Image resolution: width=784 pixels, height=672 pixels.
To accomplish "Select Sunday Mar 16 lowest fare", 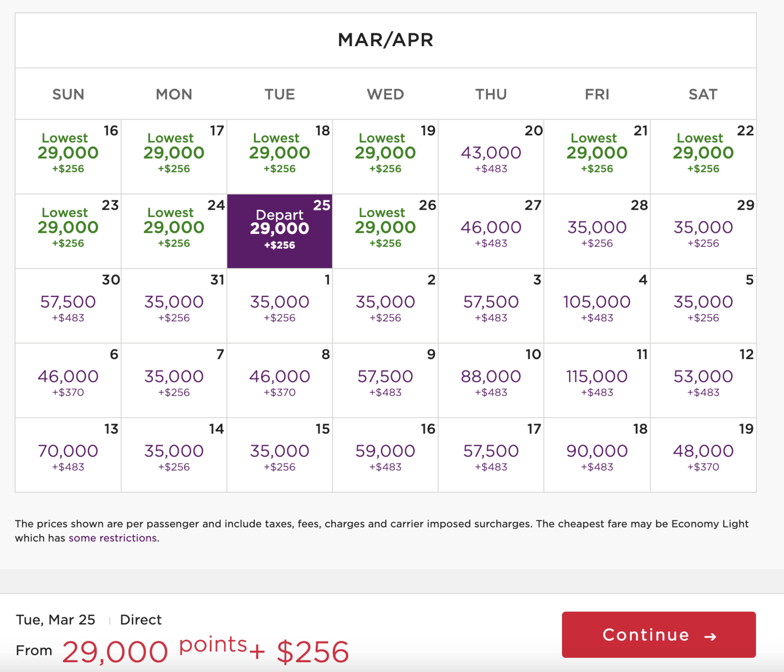I will point(68,154).
